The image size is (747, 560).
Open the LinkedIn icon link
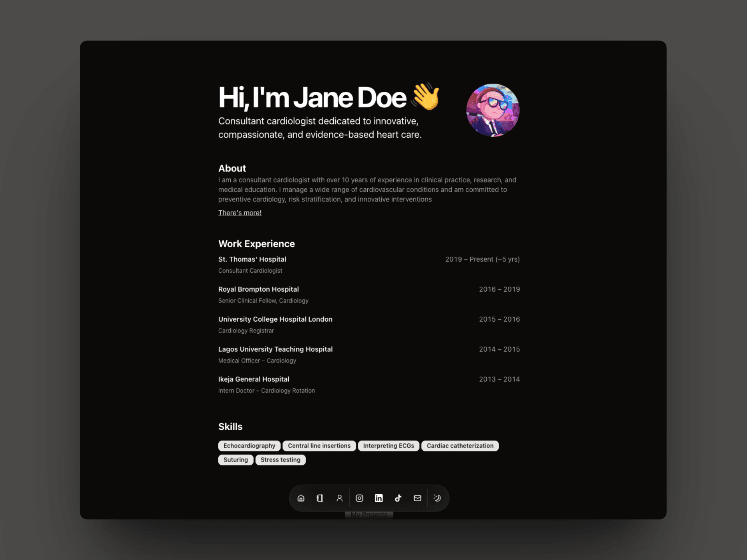[379, 498]
